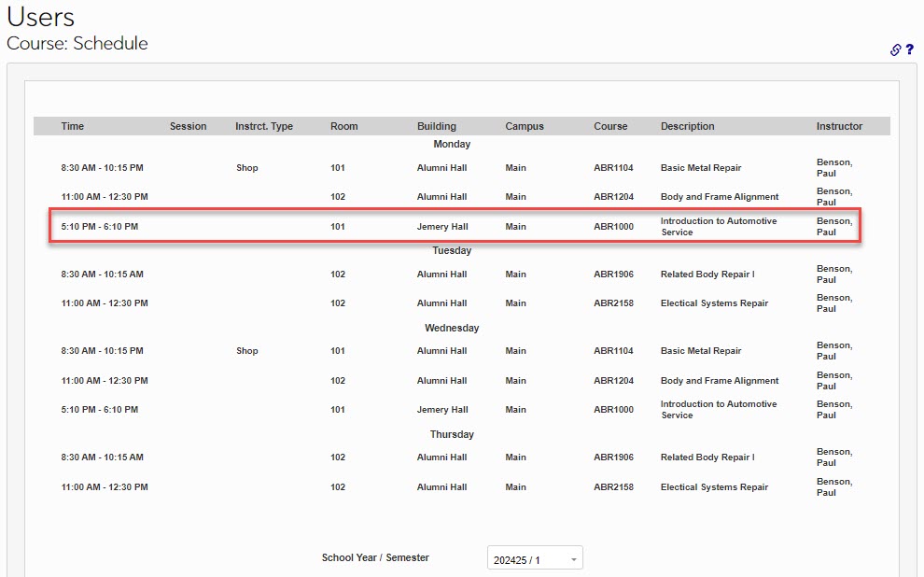The image size is (924, 577).
Task: Select the Shop type in Wednesday's row
Action: pos(246,351)
